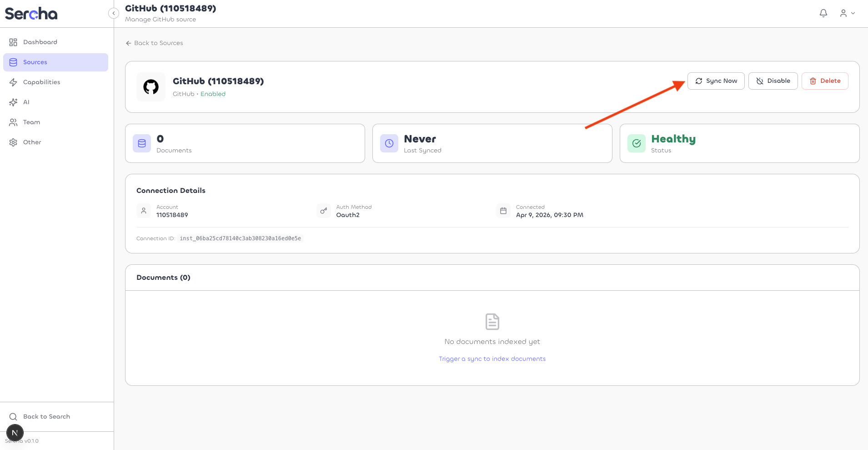Disable the GitHub source
The width and height of the screenshot is (868, 450).
773,81
